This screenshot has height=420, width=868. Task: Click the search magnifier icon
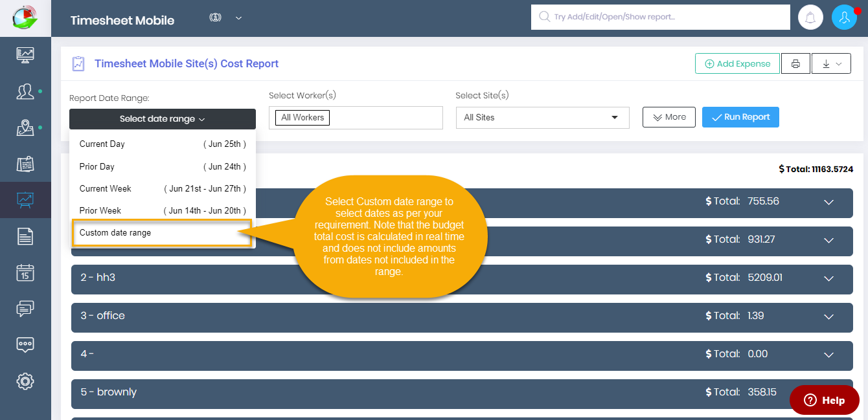click(x=545, y=17)
